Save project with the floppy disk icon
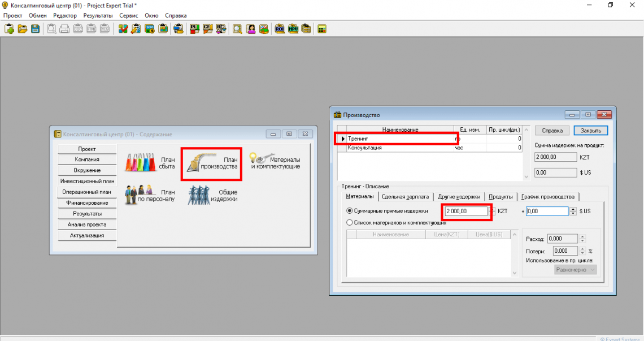644x341 pixels. (x=35, y=29)
